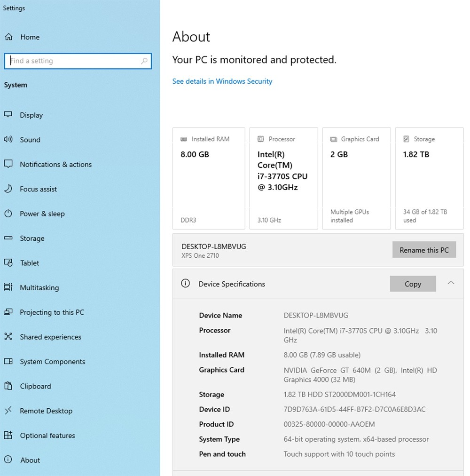Viewport: 470px width, 476px height.
Task: Select the Sound speaker icon
Action: coord(8,139)
